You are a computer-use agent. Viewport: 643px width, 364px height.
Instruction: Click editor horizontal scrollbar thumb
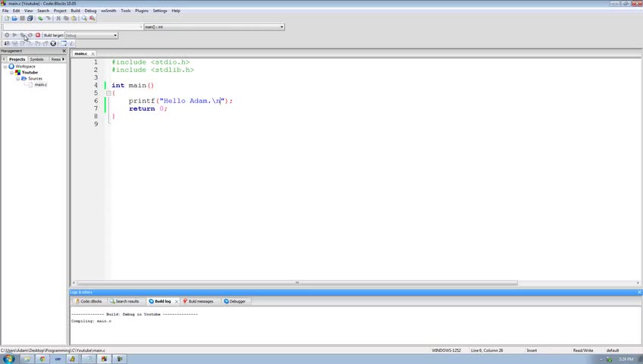pos(297,283)
